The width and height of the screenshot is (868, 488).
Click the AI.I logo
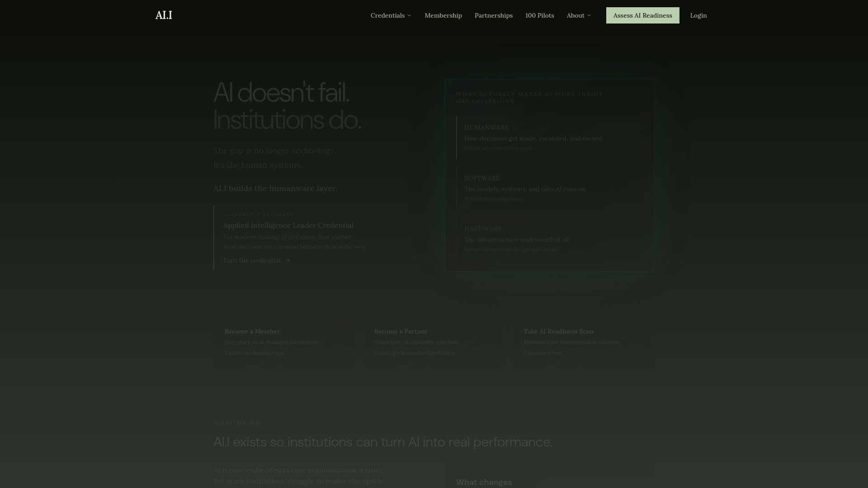(x=164, y=15)
